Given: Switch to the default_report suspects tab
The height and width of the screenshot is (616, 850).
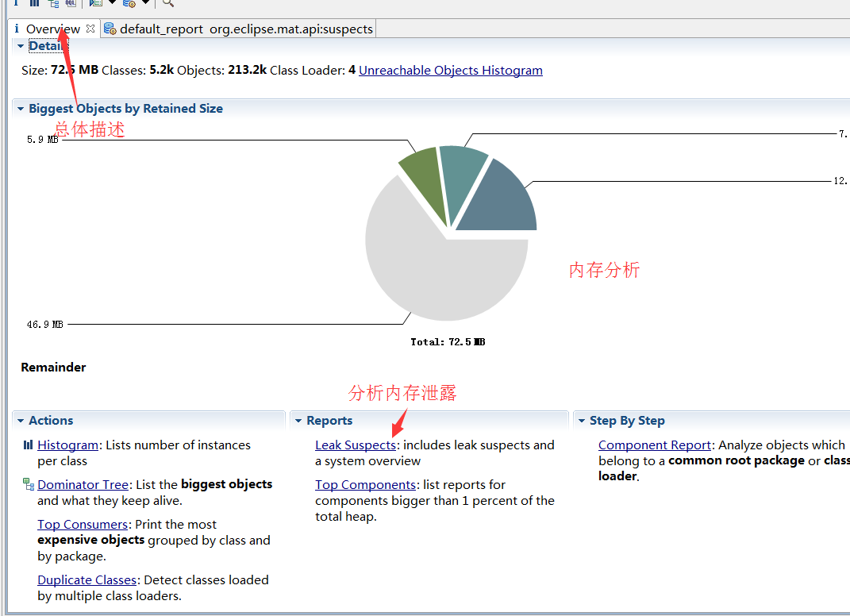Looking at the screenshot, I should pyautogui.click(x=239, y=29).
